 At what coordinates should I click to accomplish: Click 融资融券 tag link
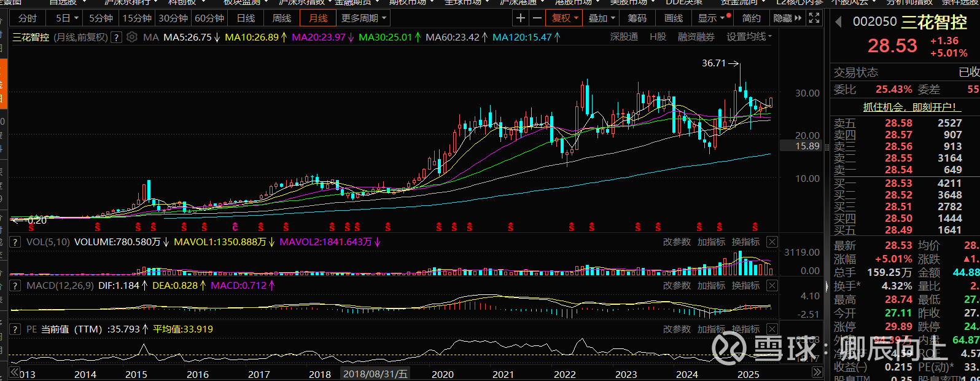click(696, 37)
